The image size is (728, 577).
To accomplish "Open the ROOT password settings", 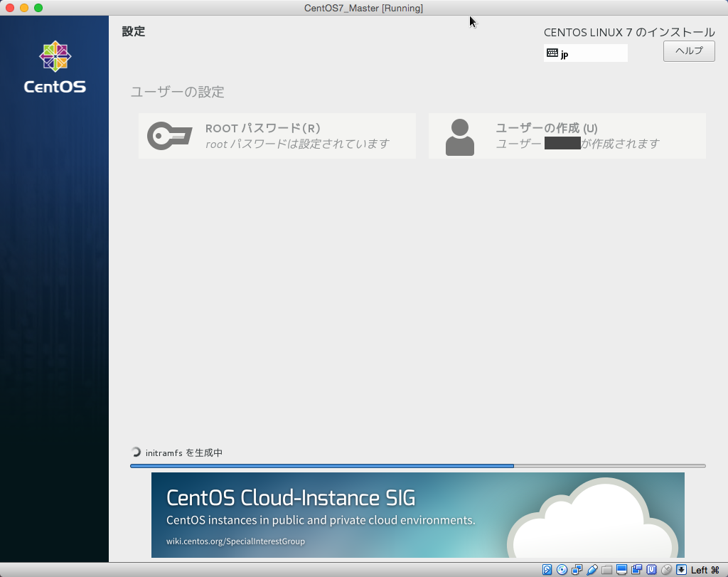I will pos(277,136).
